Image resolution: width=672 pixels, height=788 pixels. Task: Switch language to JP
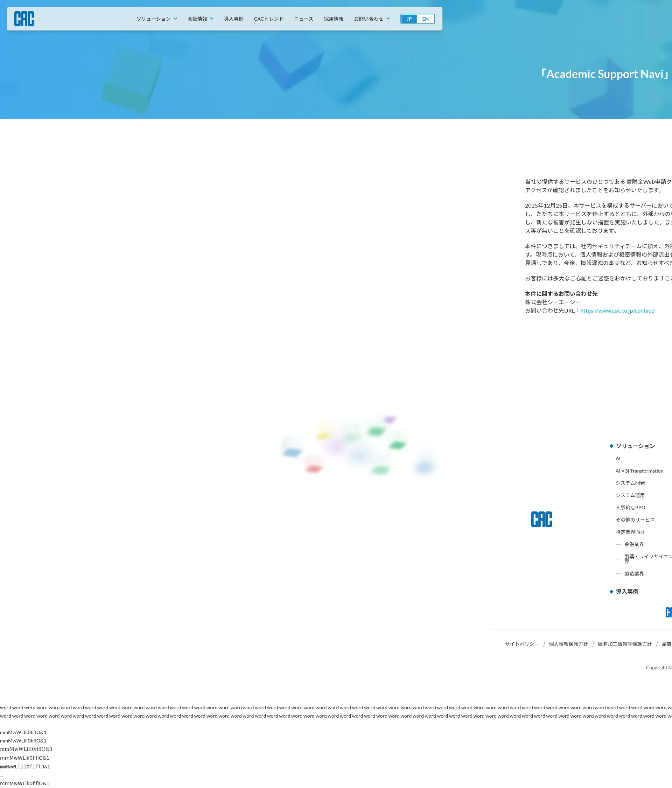tap(409, 19)
